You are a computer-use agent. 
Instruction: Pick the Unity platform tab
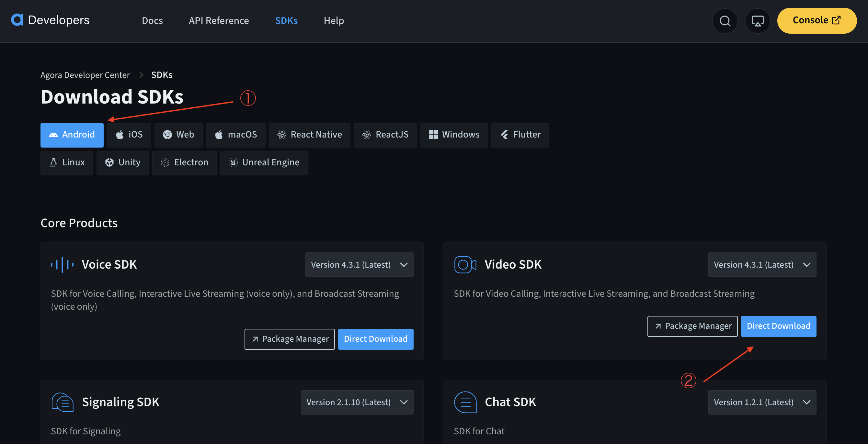click(122, 162)
